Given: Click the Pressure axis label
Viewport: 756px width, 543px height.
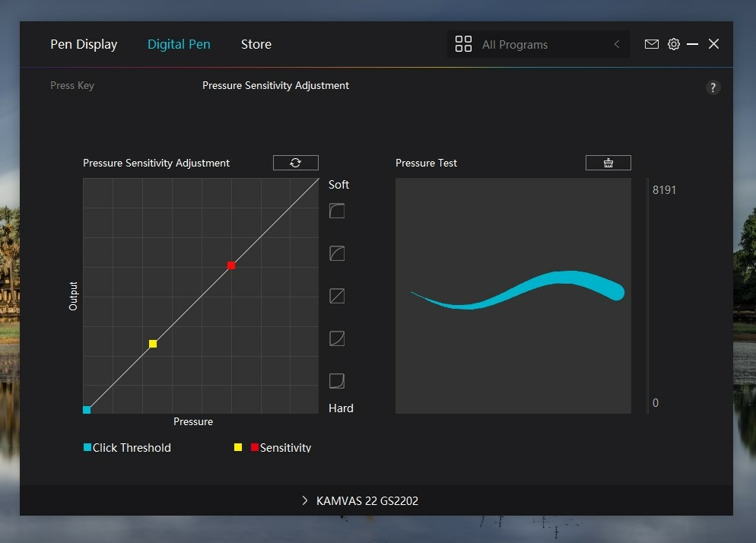Looking at the screenshot, I should tap(193, 421).
